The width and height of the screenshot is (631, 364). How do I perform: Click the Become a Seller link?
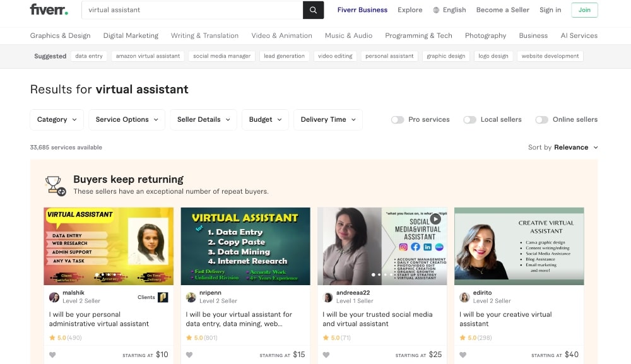pos(502,10)
